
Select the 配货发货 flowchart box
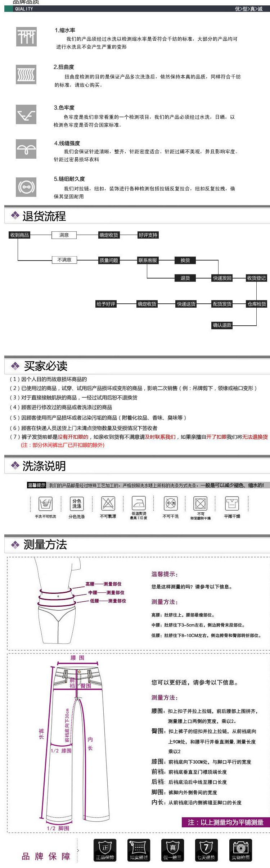point(222,304)
